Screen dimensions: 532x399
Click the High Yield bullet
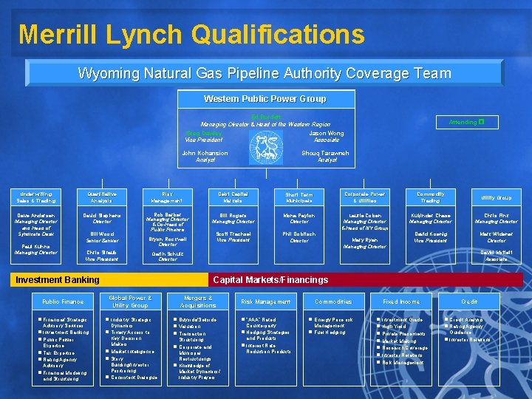pyautogui.click(x=391, y=327)
